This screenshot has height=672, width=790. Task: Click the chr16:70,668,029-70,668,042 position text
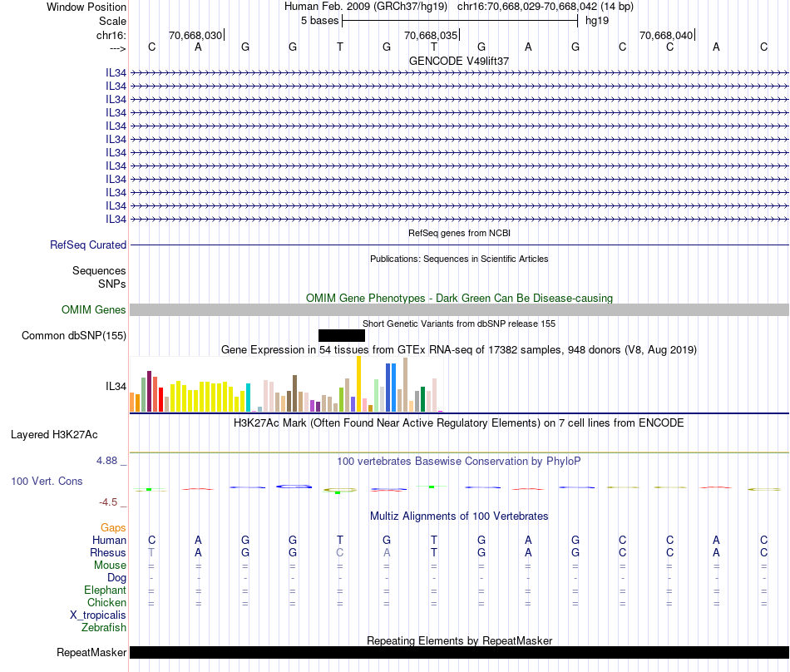pos(527,7)
